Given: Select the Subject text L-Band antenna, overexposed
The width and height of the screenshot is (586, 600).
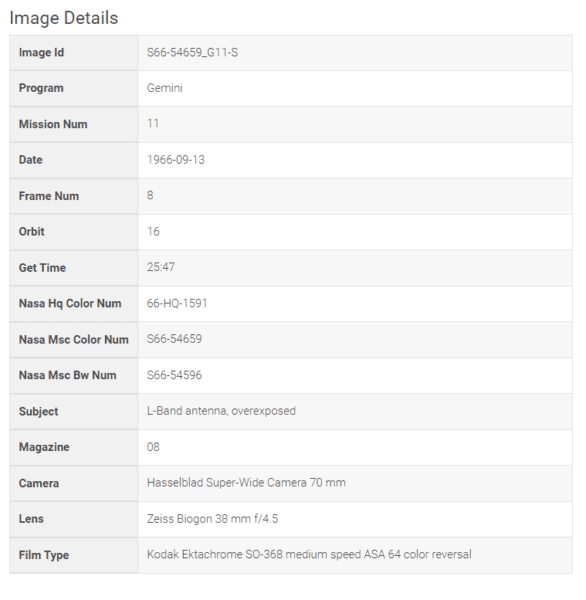Looking at the screenshot, I should (x=221, y=411).
